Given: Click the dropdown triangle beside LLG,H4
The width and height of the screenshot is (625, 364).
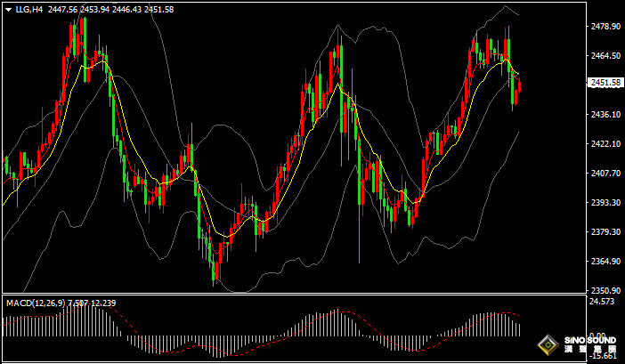Looking at the screenshot, I should pos(8,9).
